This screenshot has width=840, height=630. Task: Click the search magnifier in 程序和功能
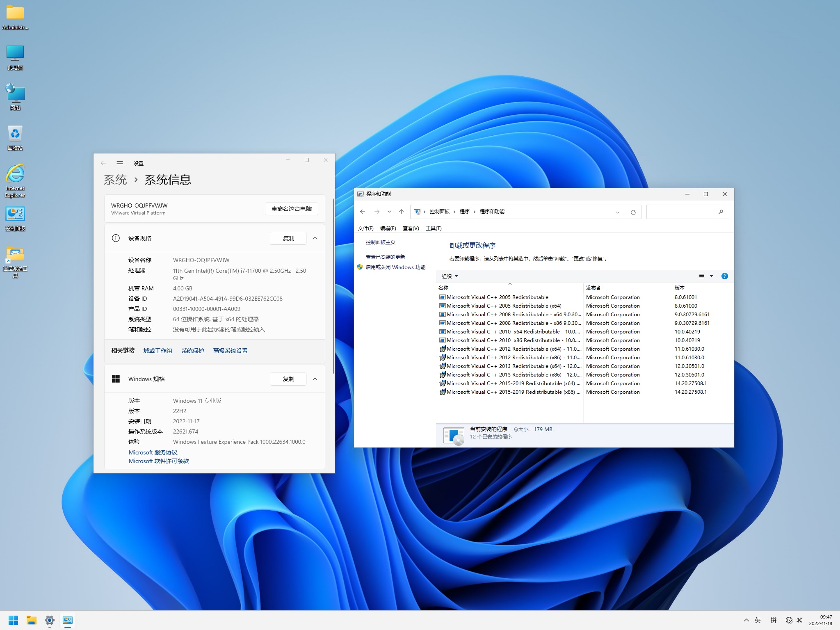[x=721, y=212]
